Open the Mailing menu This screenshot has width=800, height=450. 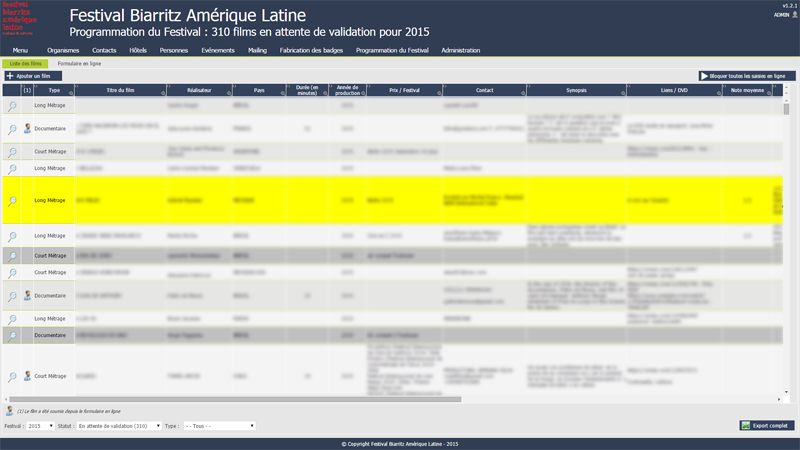pos(258,51)
